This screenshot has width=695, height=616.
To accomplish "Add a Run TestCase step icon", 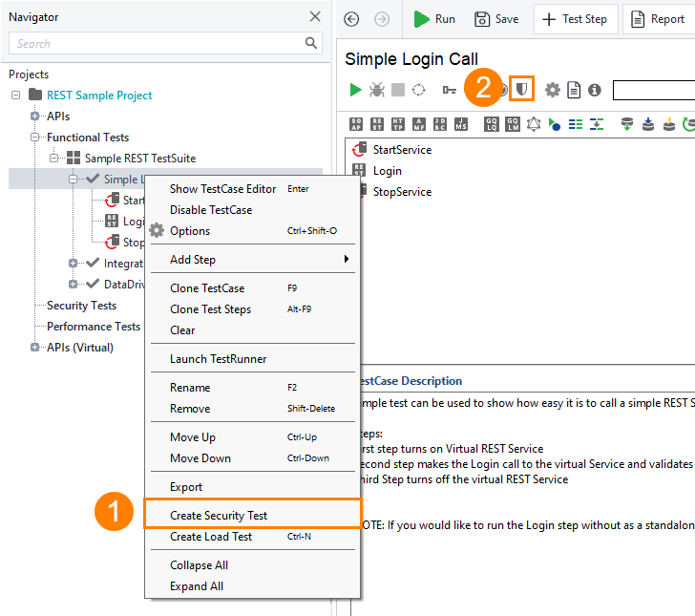I will click(554, 124).
